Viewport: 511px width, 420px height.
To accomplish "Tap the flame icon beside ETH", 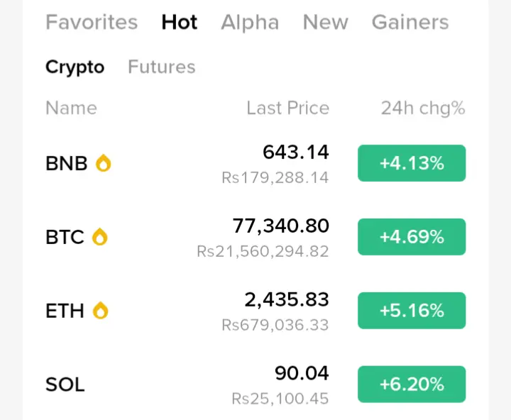I will pos(101,311).
